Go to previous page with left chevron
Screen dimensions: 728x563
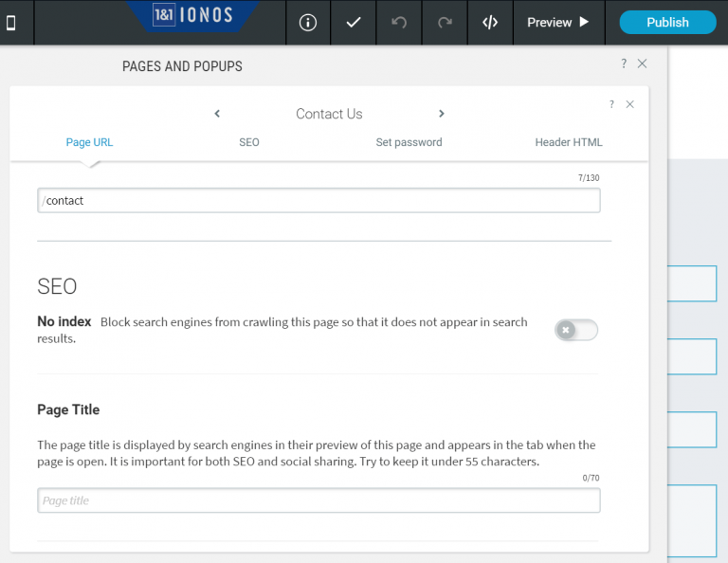217,114
